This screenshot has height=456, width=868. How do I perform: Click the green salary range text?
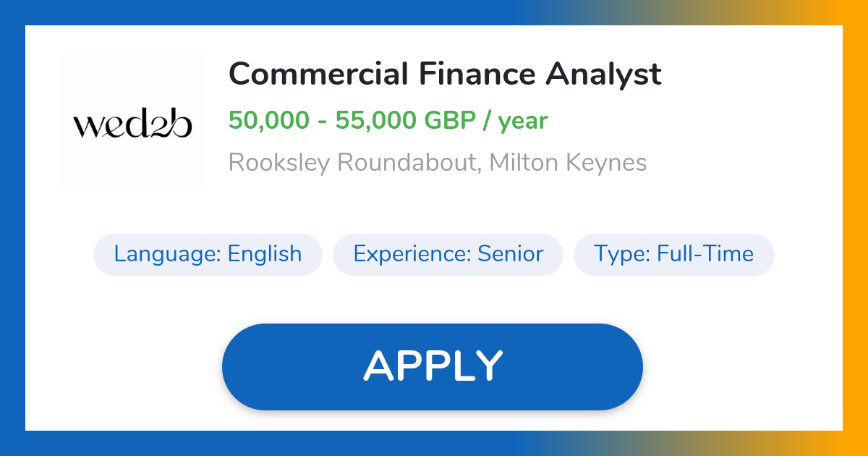388,120
